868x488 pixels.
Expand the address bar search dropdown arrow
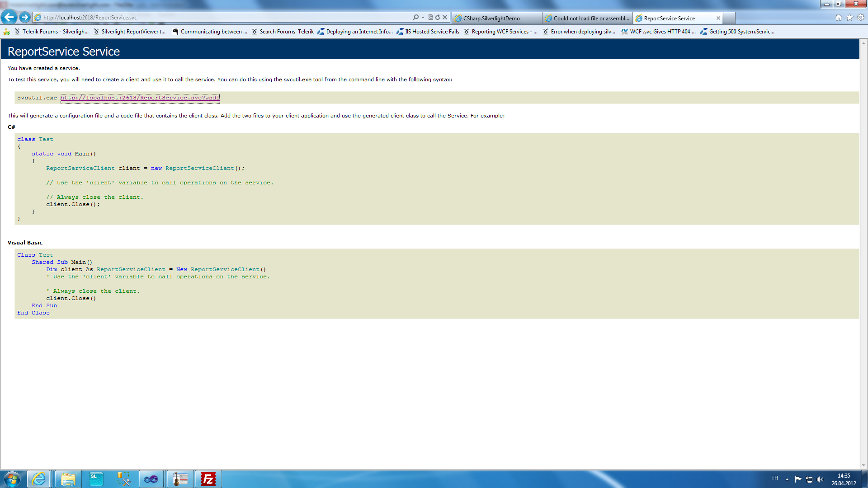pyautogui.click(x=423, y=18)
